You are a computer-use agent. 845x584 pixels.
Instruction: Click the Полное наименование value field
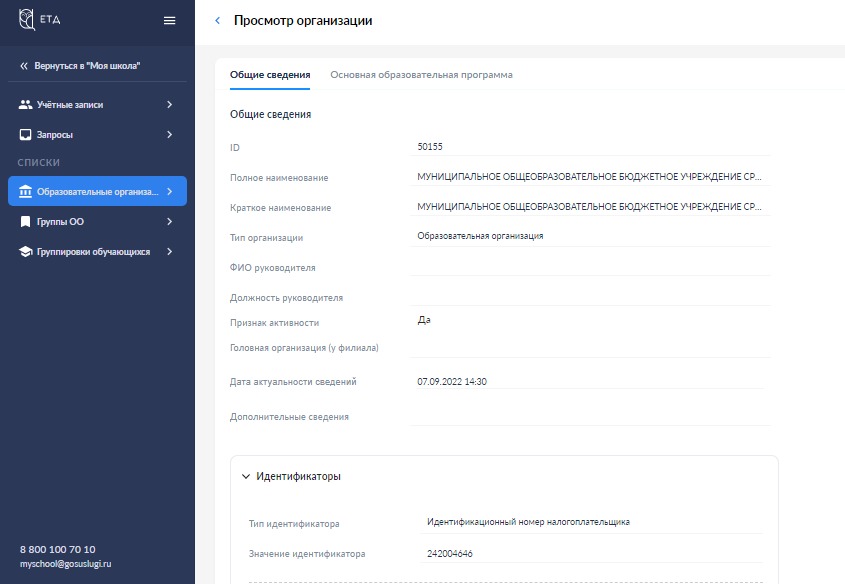click(x=590, y=177)
